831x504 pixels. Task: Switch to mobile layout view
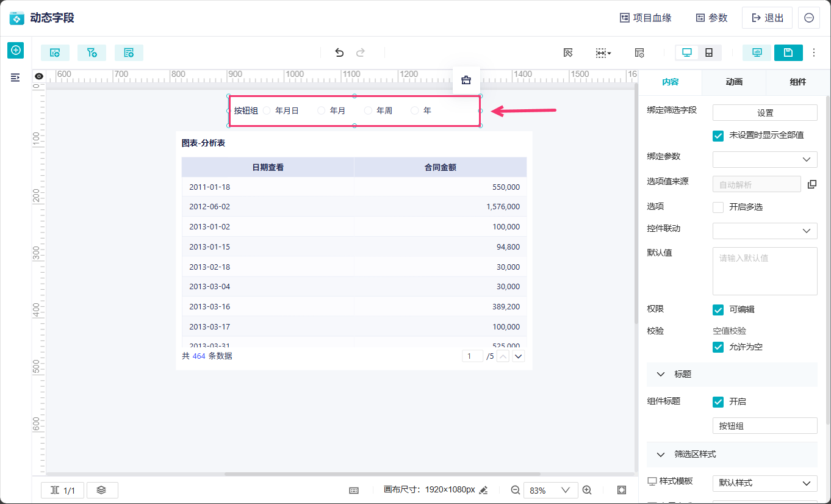[709, 53]
